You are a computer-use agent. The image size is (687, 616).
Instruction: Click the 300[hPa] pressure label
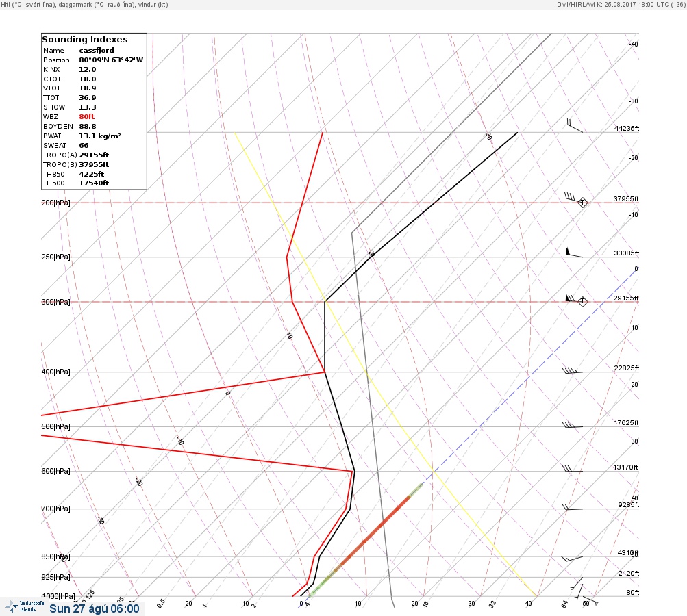pyautogui.click(x=55, y=302)
